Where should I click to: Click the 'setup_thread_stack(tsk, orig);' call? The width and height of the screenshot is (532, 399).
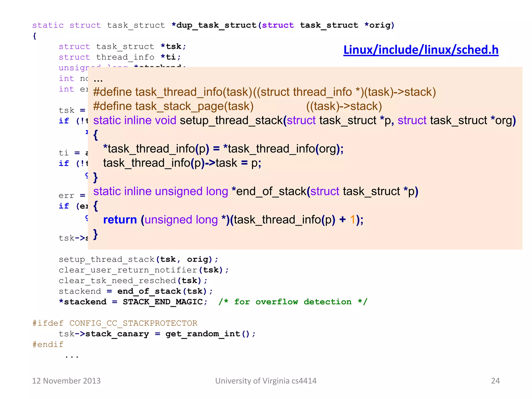click(x=138, y=260)
